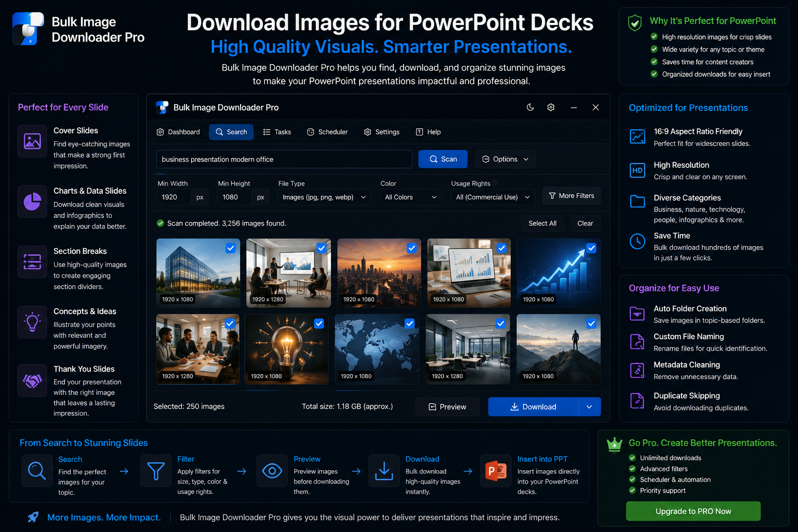Change the Min Width px unit
This screenshot has height=532, width=798.
[200, 197]
